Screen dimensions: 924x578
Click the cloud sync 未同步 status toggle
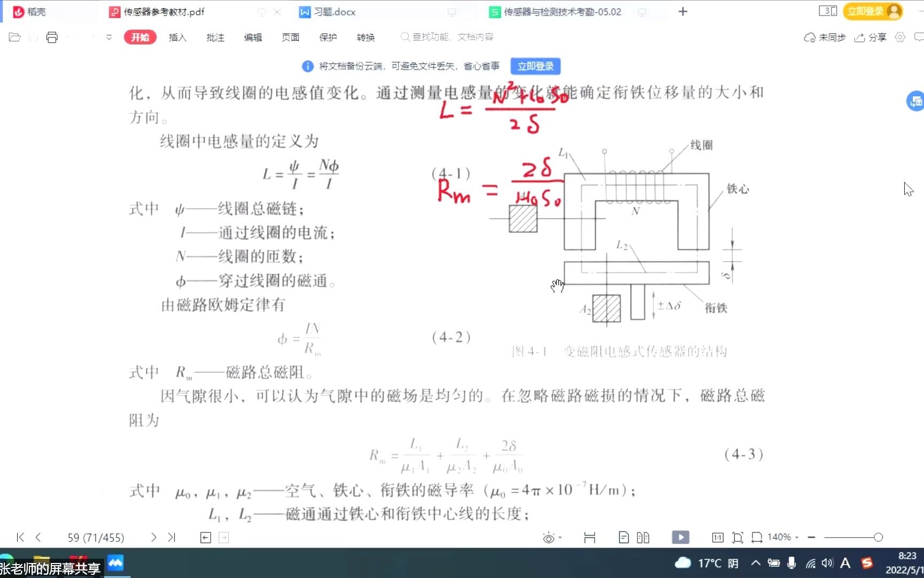click(x=824, y=37)
